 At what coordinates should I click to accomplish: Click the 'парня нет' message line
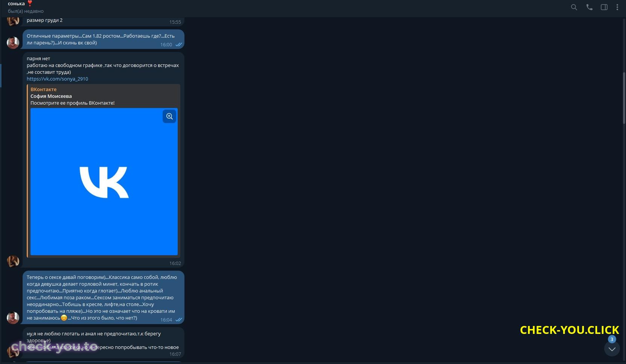[x=38, y=59]
